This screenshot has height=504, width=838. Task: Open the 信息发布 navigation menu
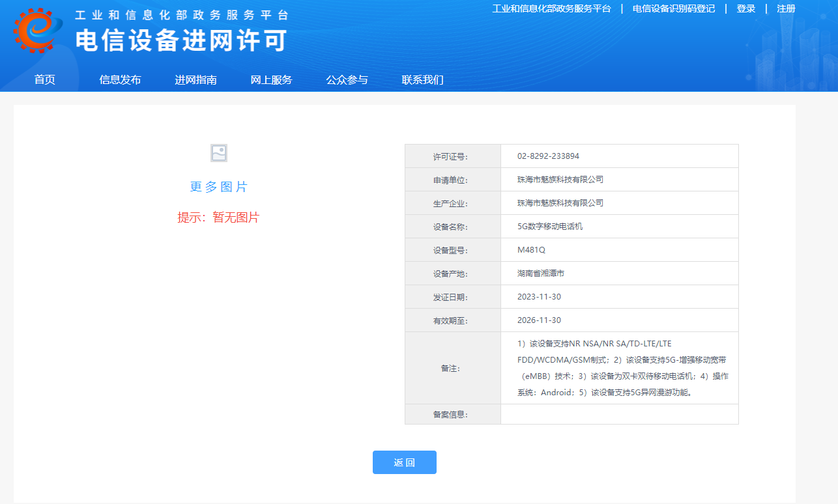pos(120,80)
